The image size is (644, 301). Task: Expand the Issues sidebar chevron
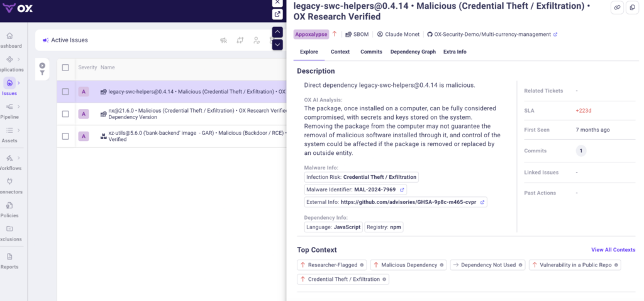tap(19, 83)
